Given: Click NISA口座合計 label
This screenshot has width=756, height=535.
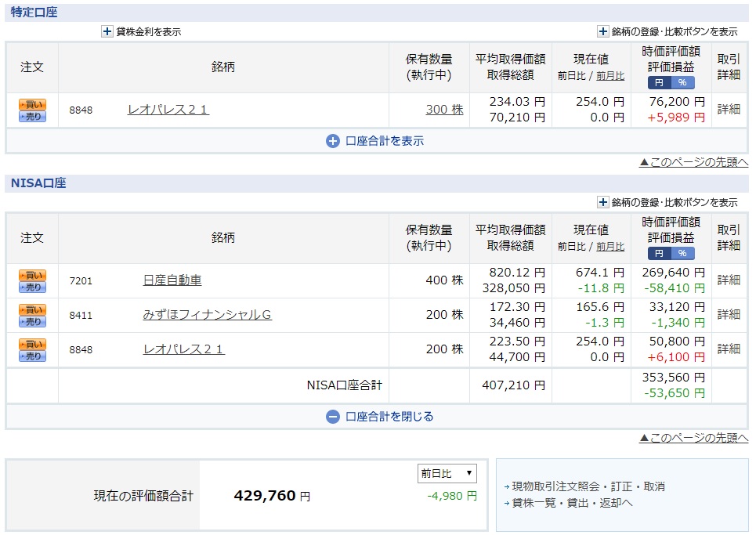Looking at the screenshot, I should click(344, 385).
